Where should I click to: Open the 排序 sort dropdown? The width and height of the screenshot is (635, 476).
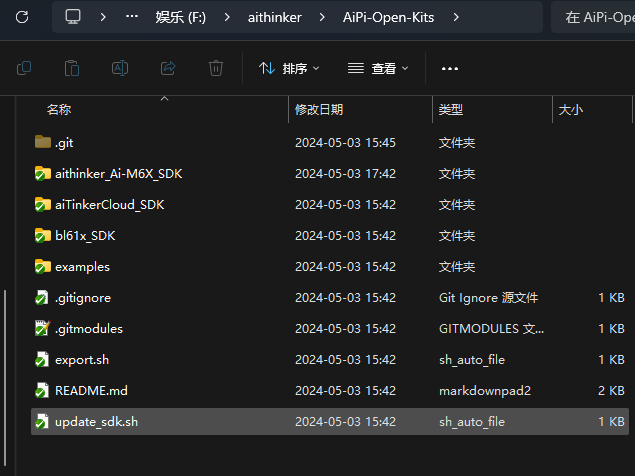(x=289, y=68)
